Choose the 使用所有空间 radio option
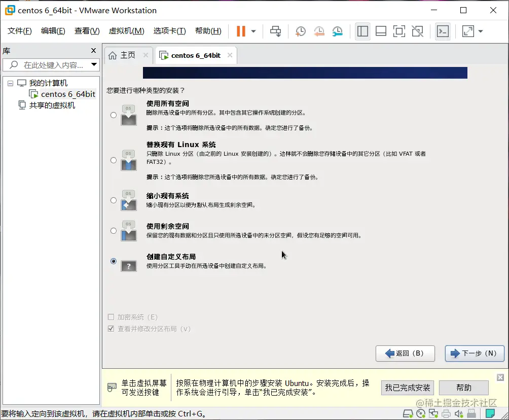 click(x=113, y=115)
